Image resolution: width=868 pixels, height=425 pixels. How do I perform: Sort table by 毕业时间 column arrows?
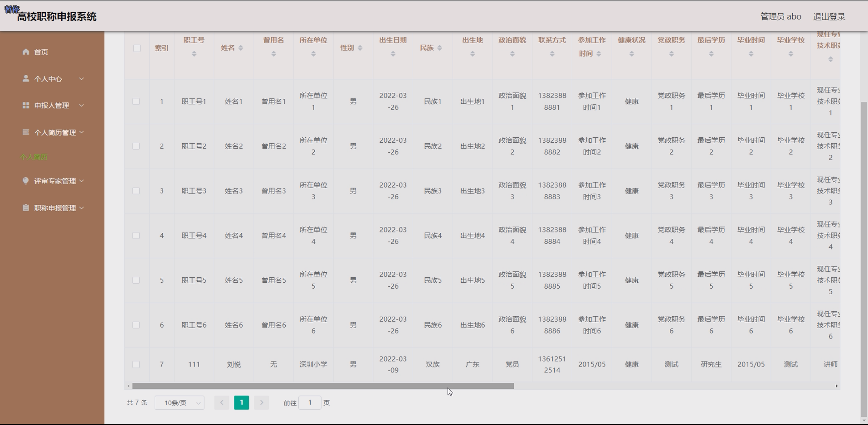click(751, 54)
